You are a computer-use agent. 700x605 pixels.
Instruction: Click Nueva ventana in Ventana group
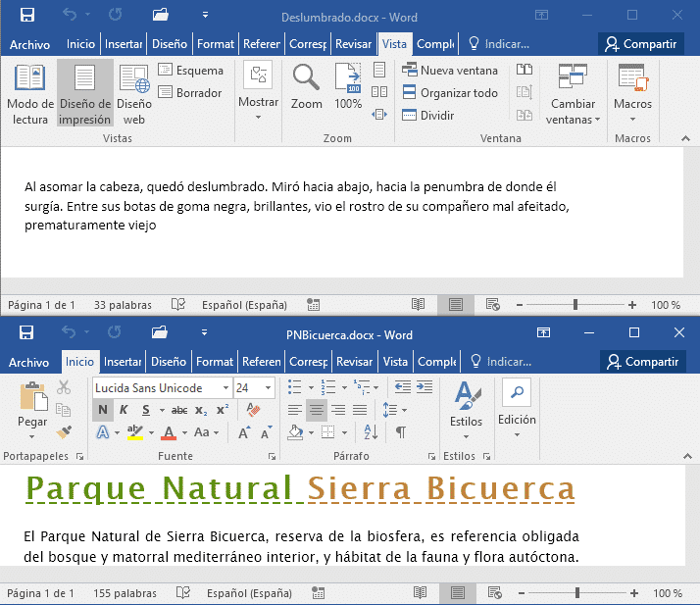[450, 71]
